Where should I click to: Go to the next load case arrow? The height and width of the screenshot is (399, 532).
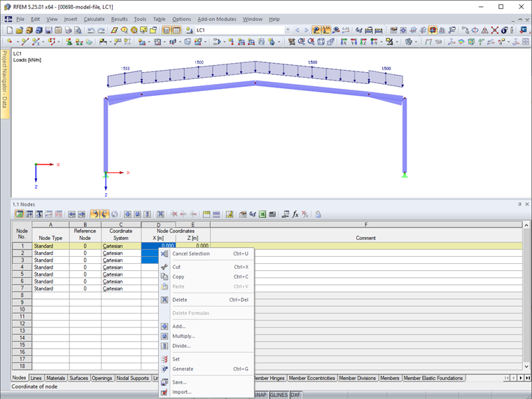(x=307, y=30)
